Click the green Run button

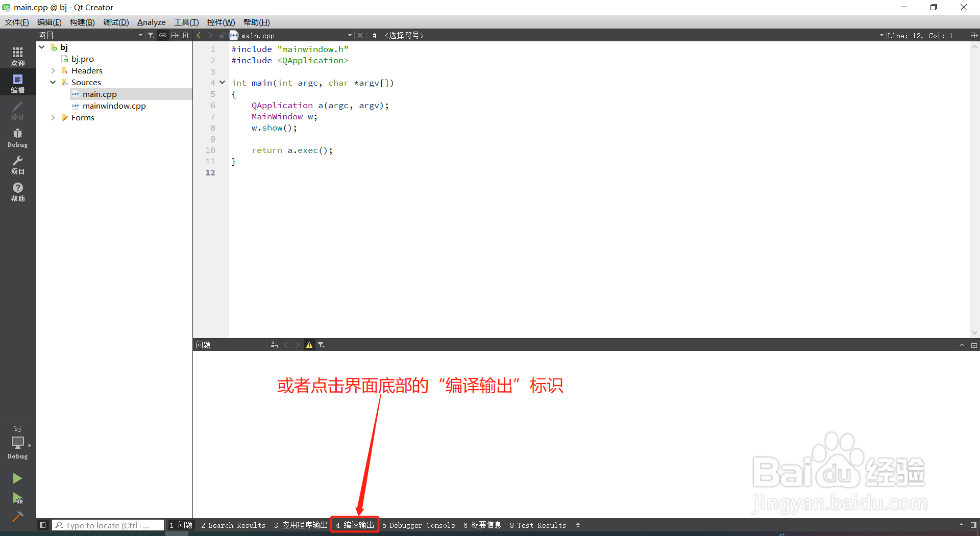click(x=17, y=478)
